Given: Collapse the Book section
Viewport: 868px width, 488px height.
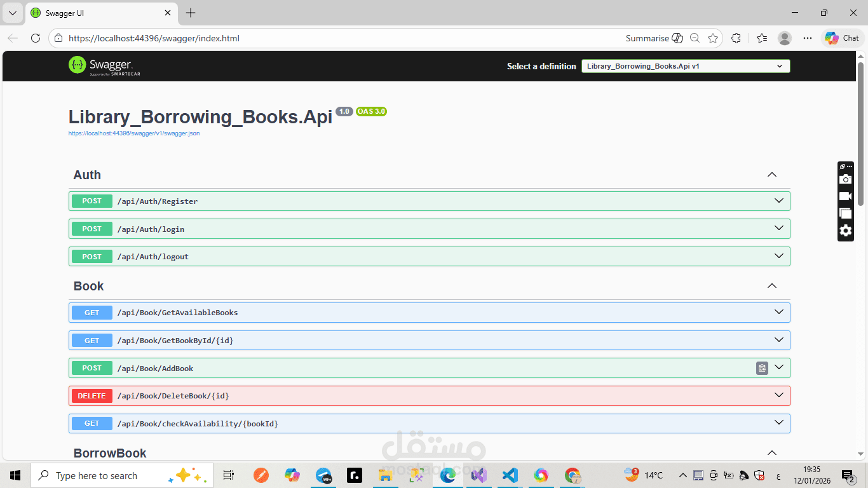Looking at the screenshot, I should [x=771, y=285].
